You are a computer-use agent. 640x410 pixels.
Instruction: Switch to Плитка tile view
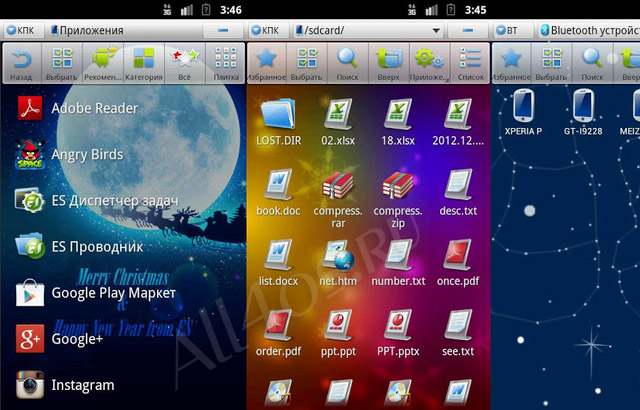click(225, 64)
